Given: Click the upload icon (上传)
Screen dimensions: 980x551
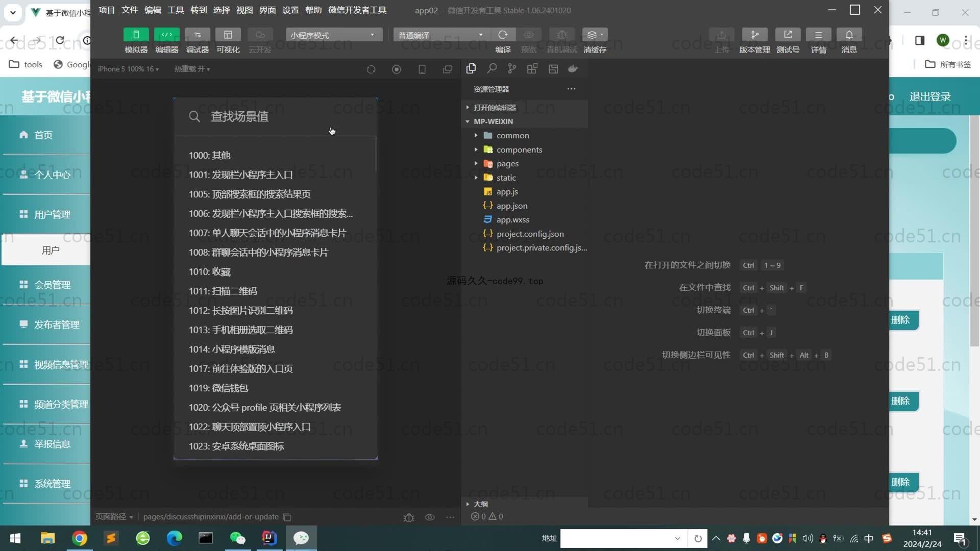Looking at the screenshot, I should (x=722, y=35).
